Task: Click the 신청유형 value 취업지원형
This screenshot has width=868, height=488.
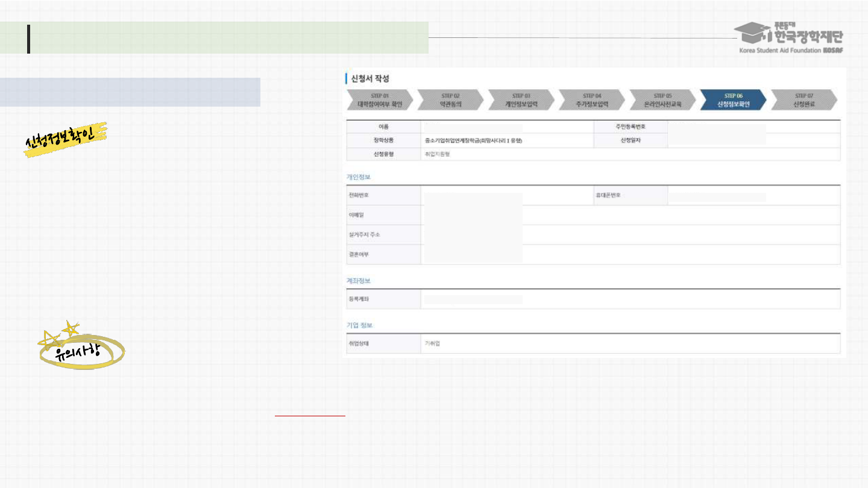Action: pyautogui.click(x=438, y=154)
